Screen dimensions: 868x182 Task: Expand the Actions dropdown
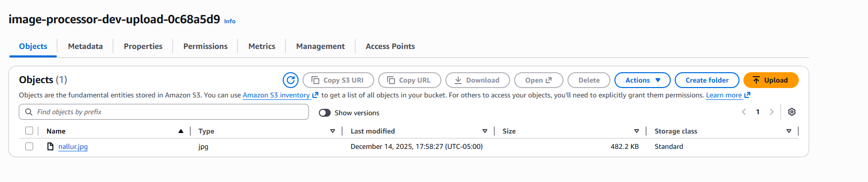(642, 80)
